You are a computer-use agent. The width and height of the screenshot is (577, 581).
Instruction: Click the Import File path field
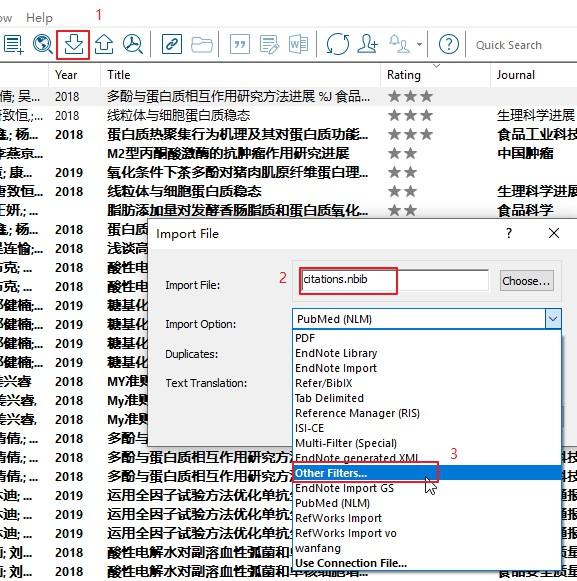point(394,280)
